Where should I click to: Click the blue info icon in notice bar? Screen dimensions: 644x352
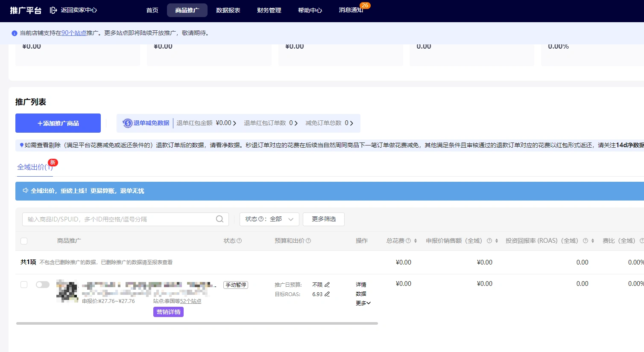[15, 33]
